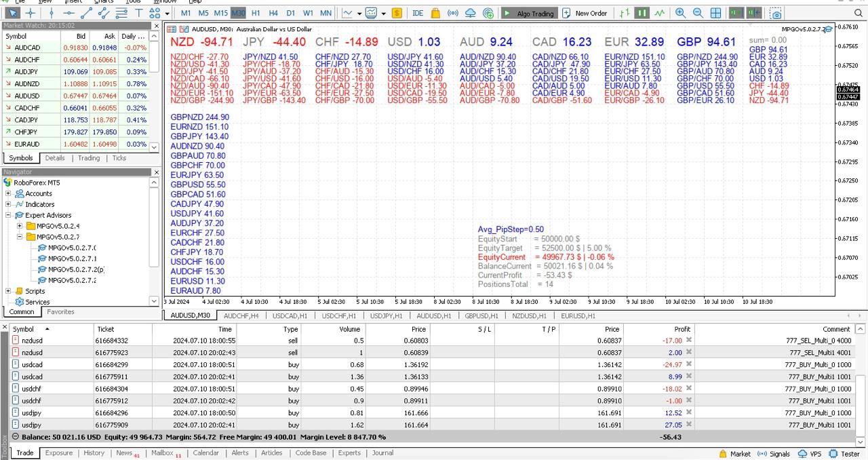Set timeframe to D1
The width and height of the screenshot is (868, 460).
[x=290, y=13]
